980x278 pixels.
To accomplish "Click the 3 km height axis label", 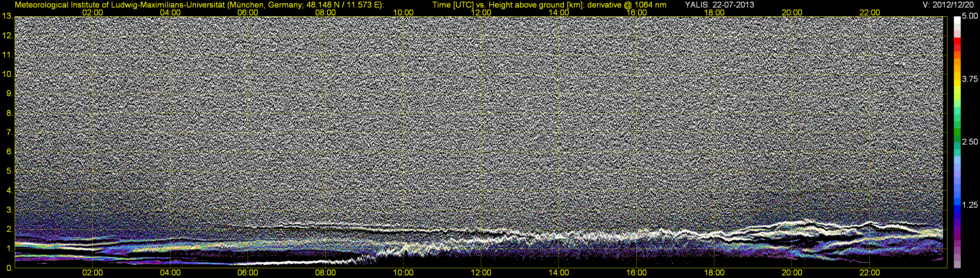I will point(9,210).
